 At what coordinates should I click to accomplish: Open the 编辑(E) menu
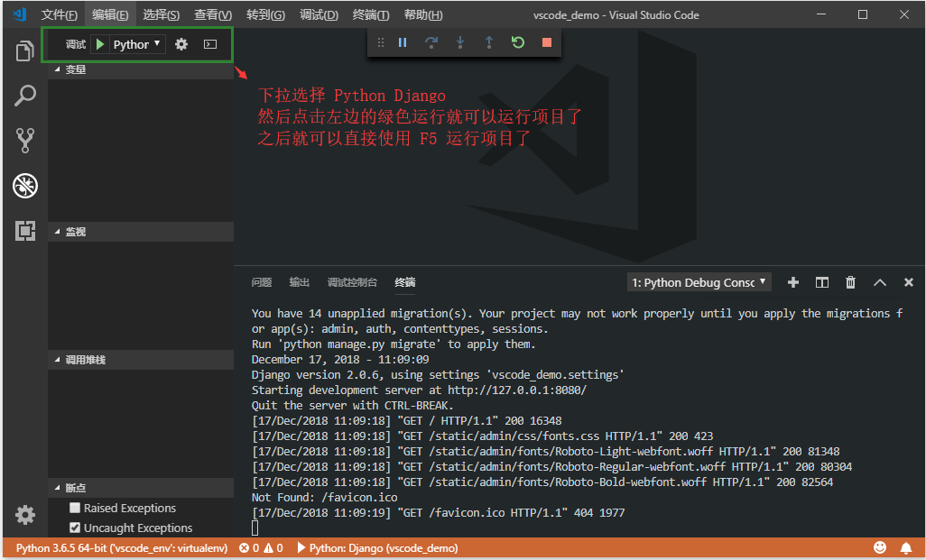point(110,14)
